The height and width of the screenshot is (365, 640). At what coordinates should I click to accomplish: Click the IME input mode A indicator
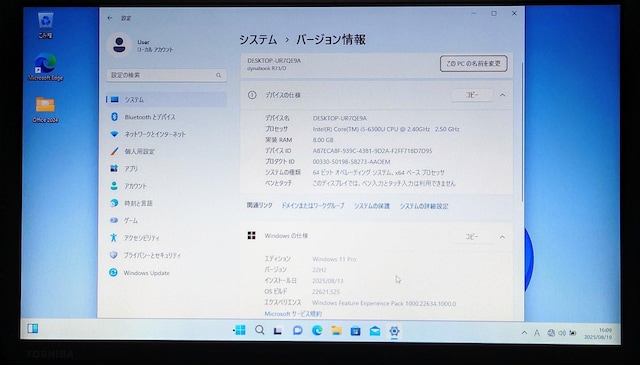[x=537, y=333]
